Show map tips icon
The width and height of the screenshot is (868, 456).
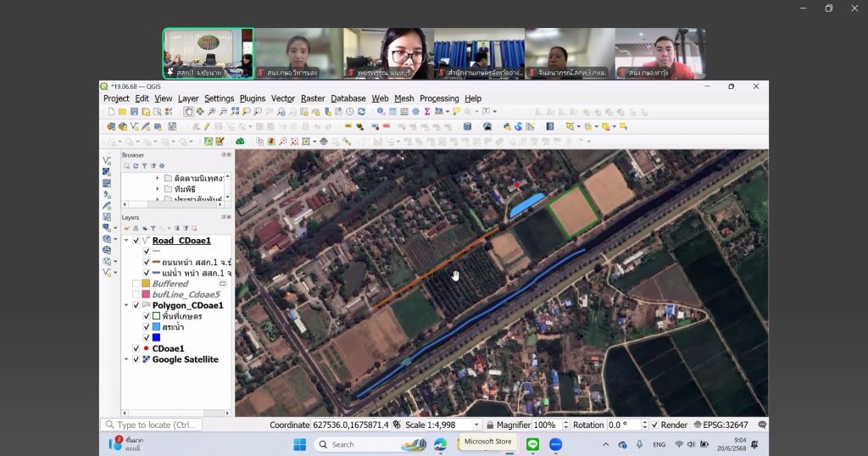pyautogui.click(x=456, y=112)
